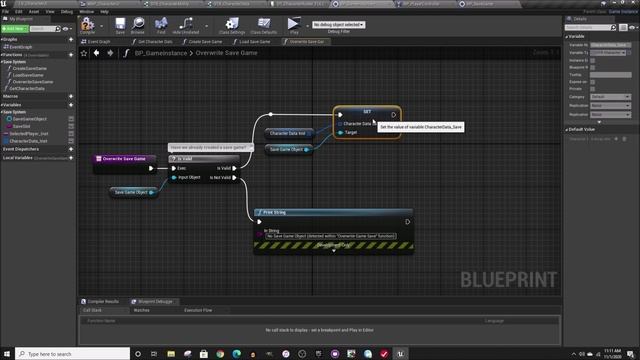Save the blueprint using the Save icon

pyautogui.click(x=120, y=25)
